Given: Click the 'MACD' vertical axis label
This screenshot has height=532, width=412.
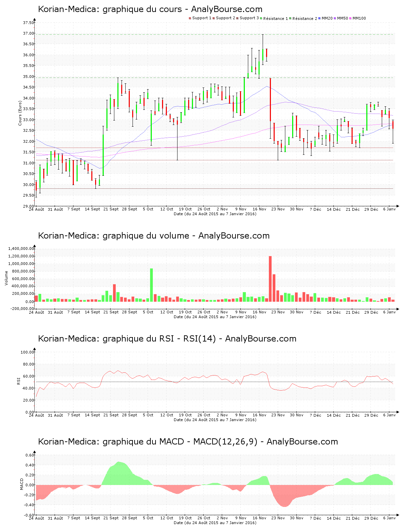Looking at the screenshot, I should 22,484.
